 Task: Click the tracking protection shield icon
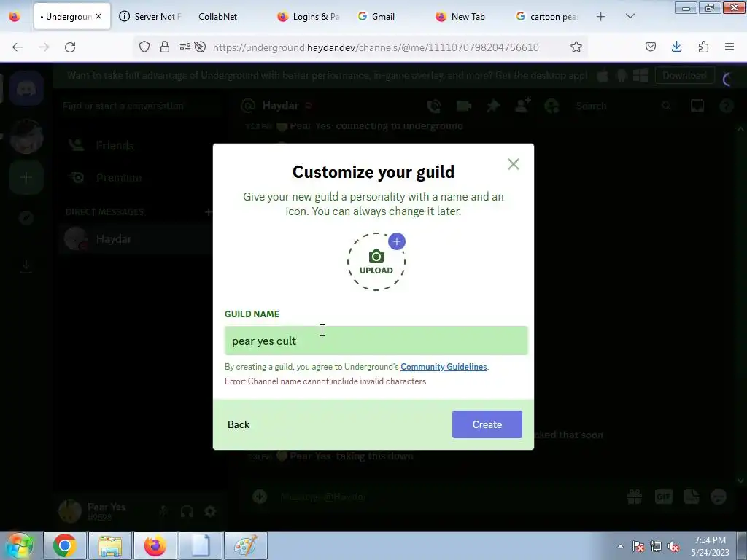pyautogui.click(x=144, y=47)
